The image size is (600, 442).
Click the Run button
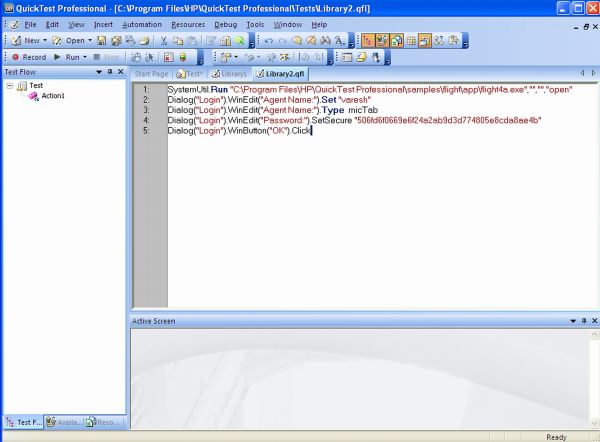(68, 57)
